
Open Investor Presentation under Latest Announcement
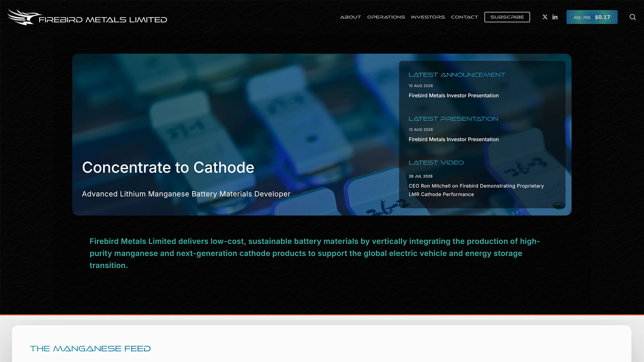point(453,96)
